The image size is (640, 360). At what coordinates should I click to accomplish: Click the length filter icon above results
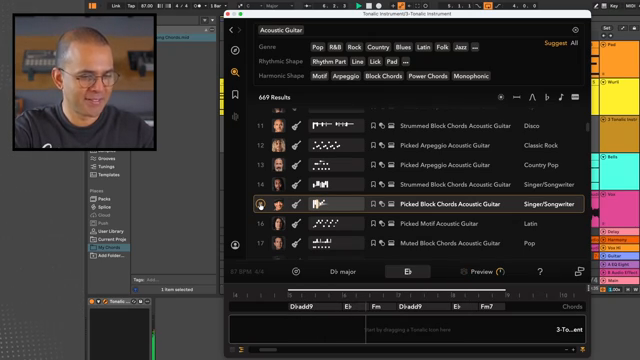(516, 97)
